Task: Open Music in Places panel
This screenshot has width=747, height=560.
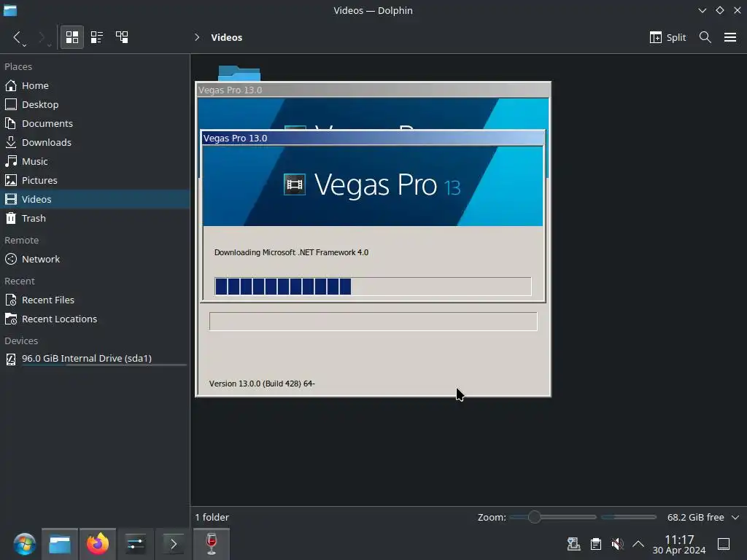Action: coord(95,161)
